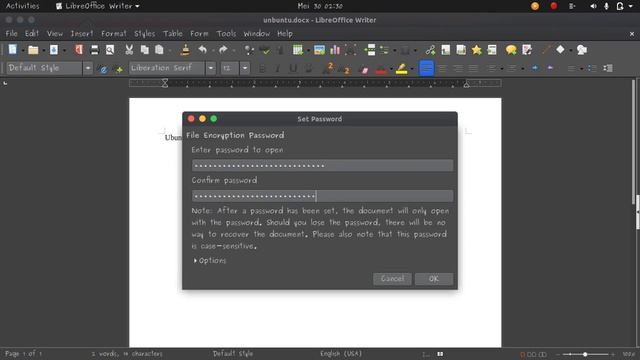Viewport: 640px width, 360px height.
Task: Click the Insert Image icon
Action: [x=319, y=50]
